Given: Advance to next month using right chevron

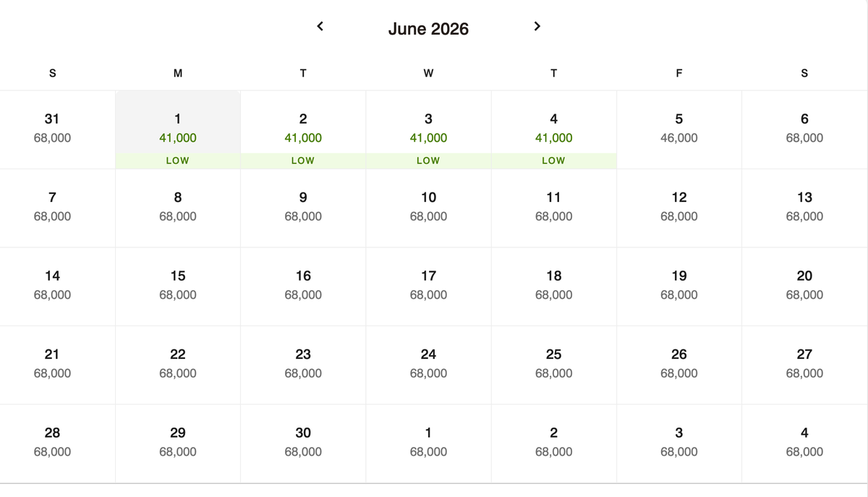Looking at the screenshot, I should point(537,27).
